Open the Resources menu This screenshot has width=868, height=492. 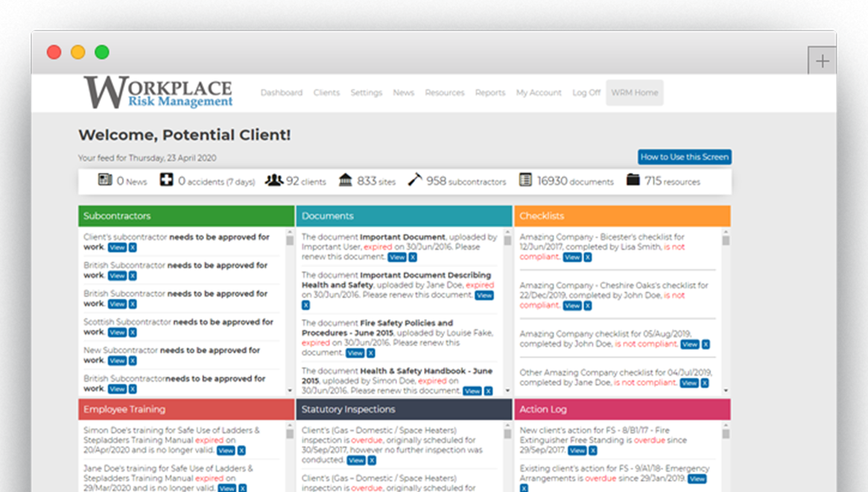[x=445, y=92]
